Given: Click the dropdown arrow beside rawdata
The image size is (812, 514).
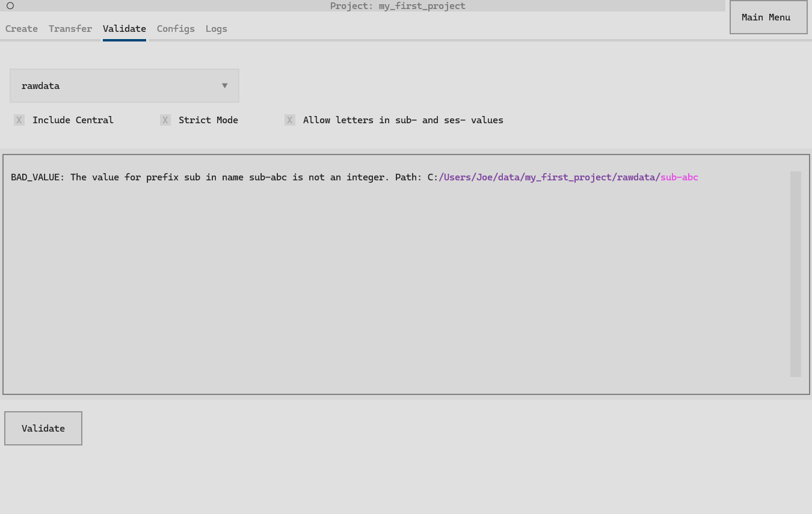Looking at the screenshot, I should (224, 85).
